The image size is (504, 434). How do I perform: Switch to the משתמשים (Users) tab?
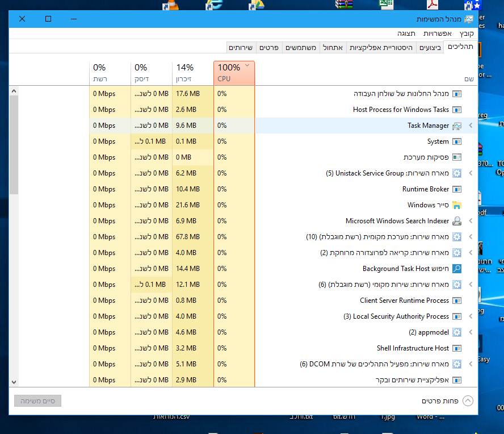(x=301, y=48)
